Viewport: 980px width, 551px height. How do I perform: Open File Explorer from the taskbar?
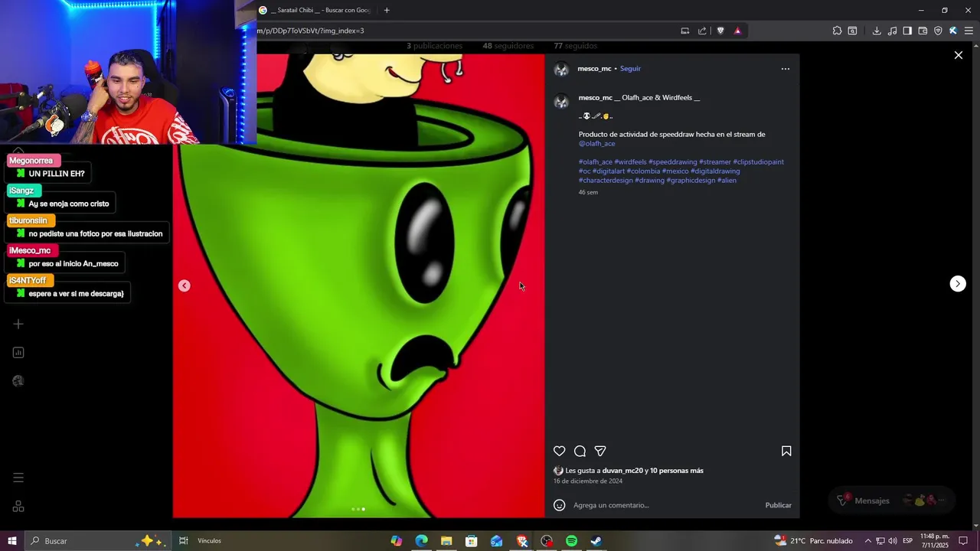point(446,541)
